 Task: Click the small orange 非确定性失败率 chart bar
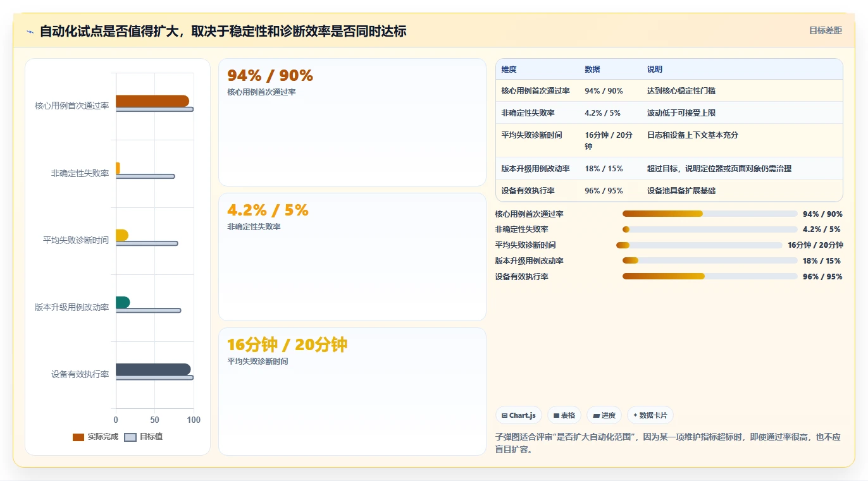[x=118, y=168]
